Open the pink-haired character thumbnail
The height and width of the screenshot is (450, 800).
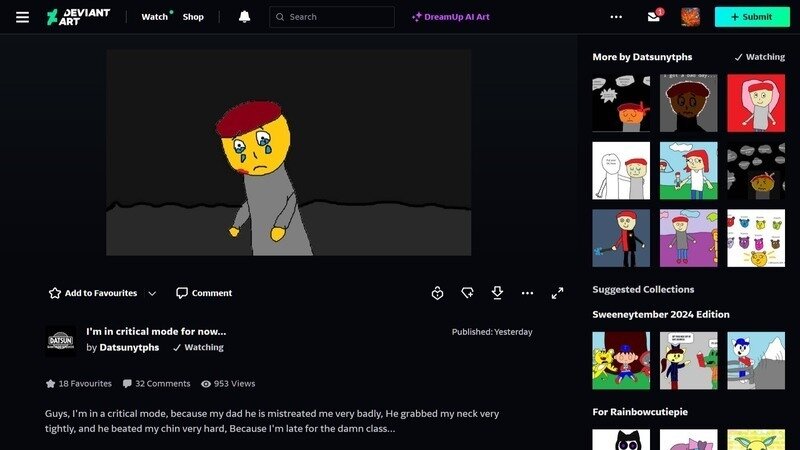point(755,103)
